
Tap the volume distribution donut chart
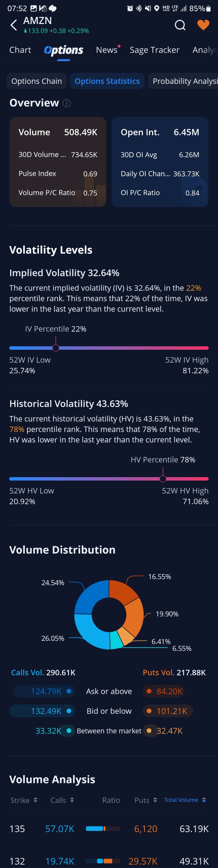click(109, 615)
